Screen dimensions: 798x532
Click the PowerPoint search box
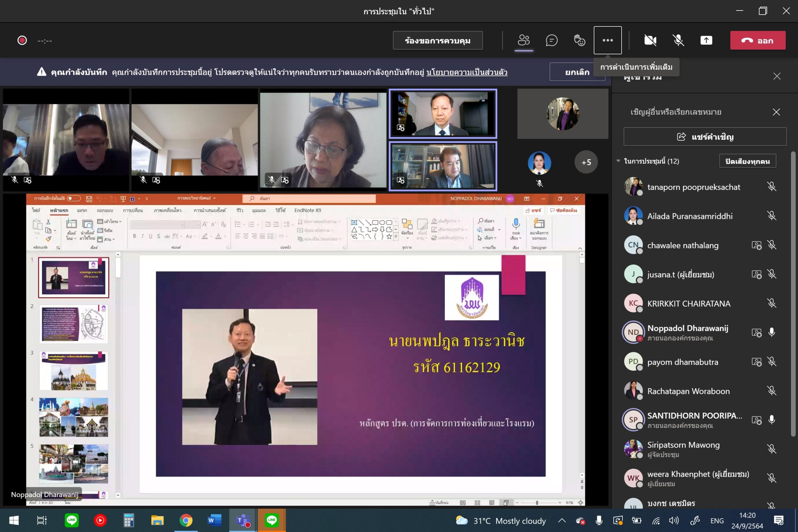(x=309, y=199)
